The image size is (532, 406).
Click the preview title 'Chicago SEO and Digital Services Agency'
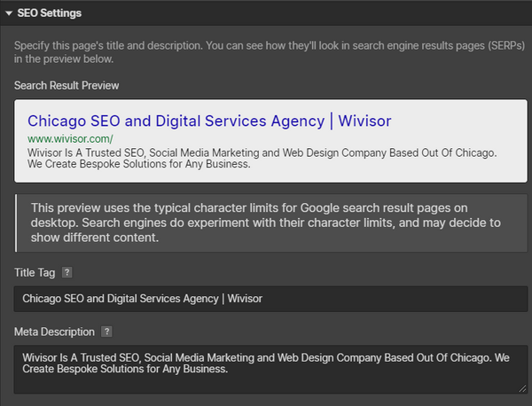click(x=209, y=121)
